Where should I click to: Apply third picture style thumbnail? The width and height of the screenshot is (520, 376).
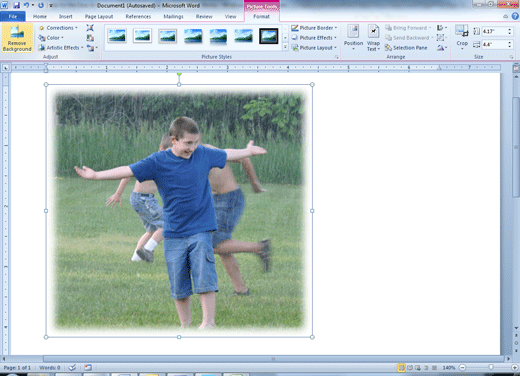(168, 36)
